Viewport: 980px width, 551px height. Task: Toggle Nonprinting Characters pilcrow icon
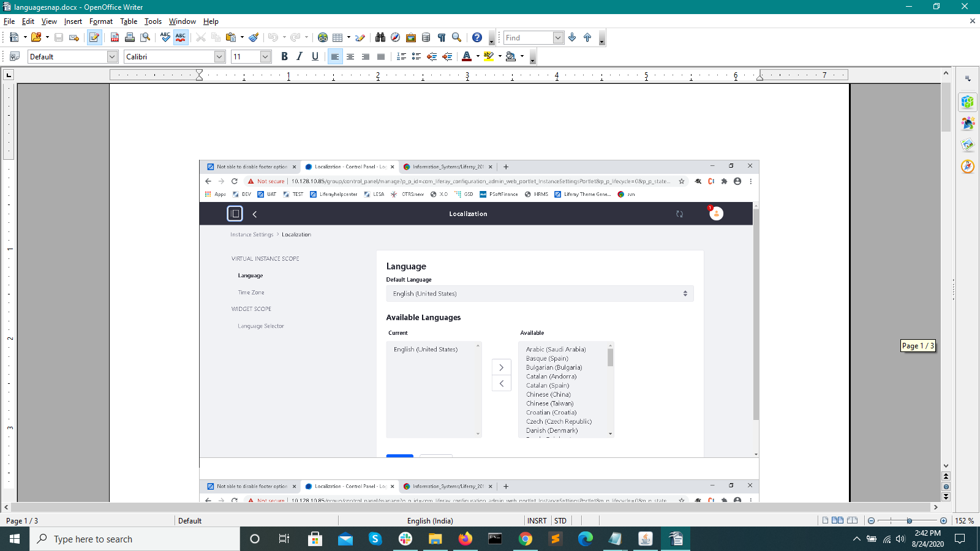click(x=442, y=37)
